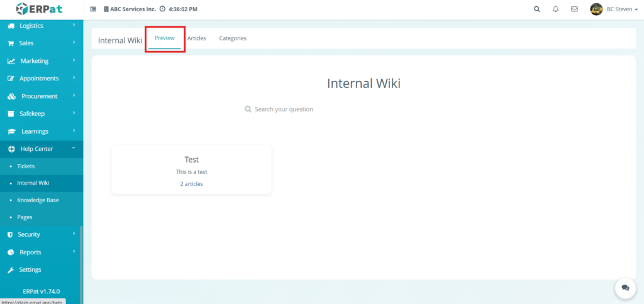Open the Test category card title
The height and width of the screenshot is (304, 644).
(x=191, y=160)
